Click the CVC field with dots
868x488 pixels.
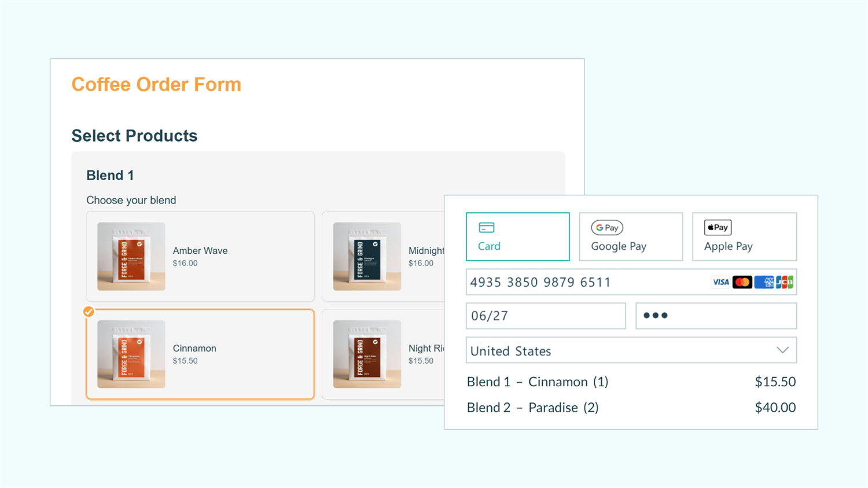click(x=716, y=316)
